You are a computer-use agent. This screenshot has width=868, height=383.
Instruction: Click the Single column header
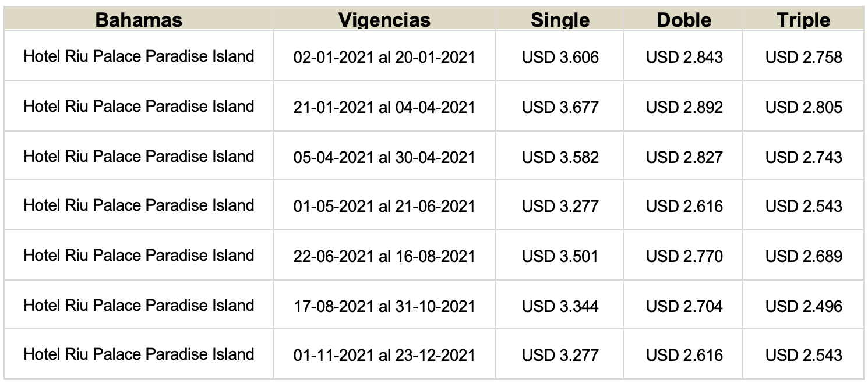(x=560, y=20)
